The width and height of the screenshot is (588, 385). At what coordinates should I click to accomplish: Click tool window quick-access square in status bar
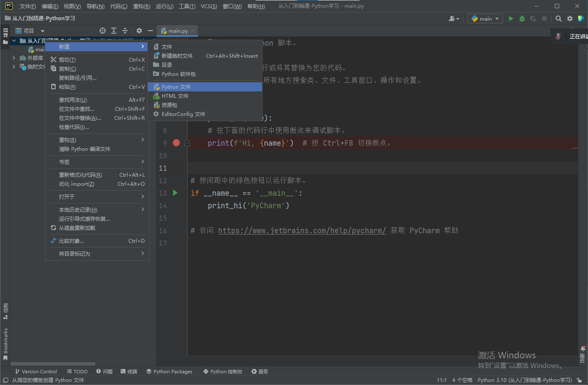click(5, 380)
